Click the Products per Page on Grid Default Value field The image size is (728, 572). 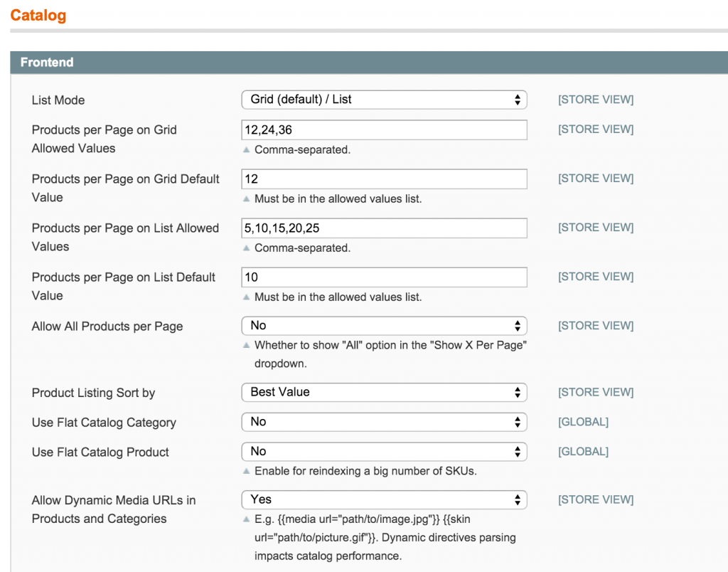tap(384, 179)
